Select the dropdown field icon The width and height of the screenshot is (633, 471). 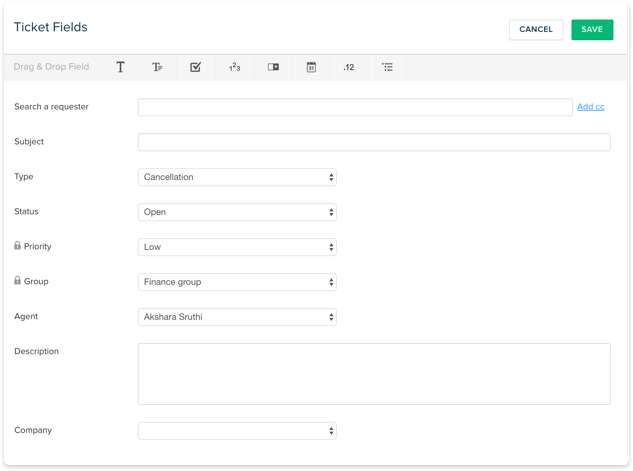[x=273, y=67]
